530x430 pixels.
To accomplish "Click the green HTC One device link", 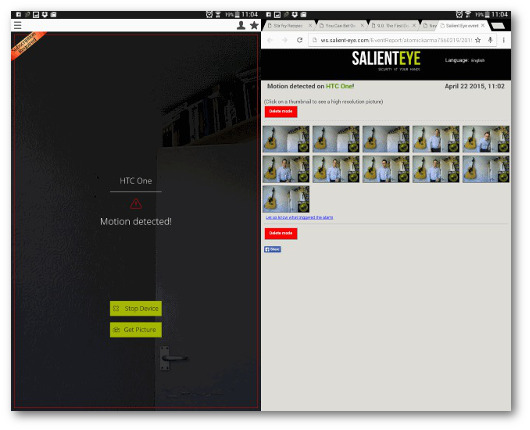I will click(340, 86).
